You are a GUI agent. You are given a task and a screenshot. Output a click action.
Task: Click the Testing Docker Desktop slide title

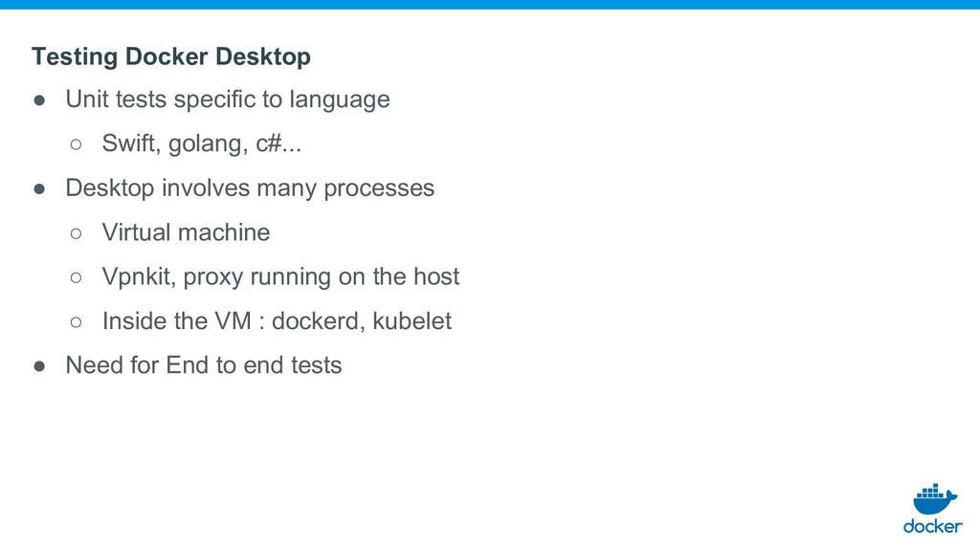171,56
